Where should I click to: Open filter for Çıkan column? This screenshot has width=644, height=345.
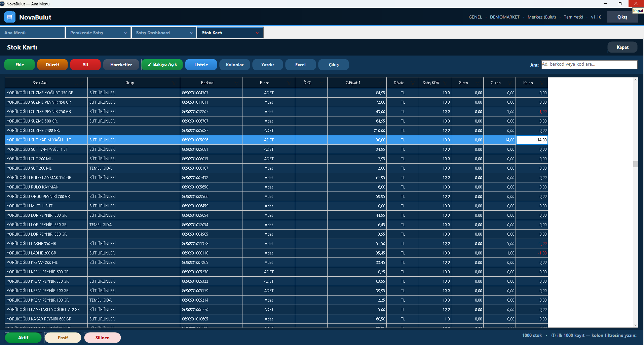pyautogui.click(x=510, y=82)
